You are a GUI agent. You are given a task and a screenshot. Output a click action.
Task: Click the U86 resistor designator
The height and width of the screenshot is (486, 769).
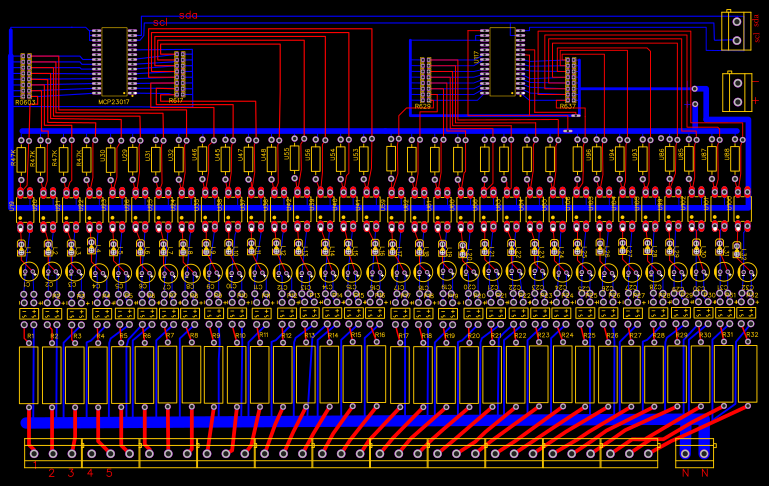(661, 154)
